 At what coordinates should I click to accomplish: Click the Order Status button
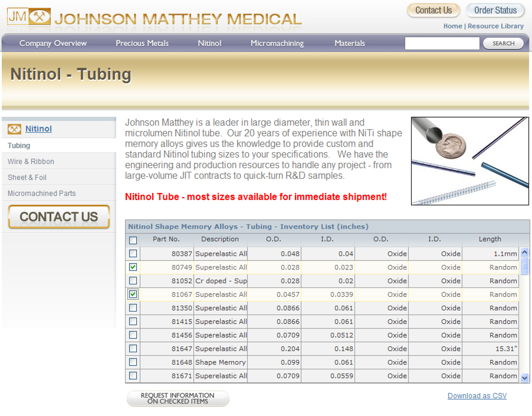tap(495, 10)
